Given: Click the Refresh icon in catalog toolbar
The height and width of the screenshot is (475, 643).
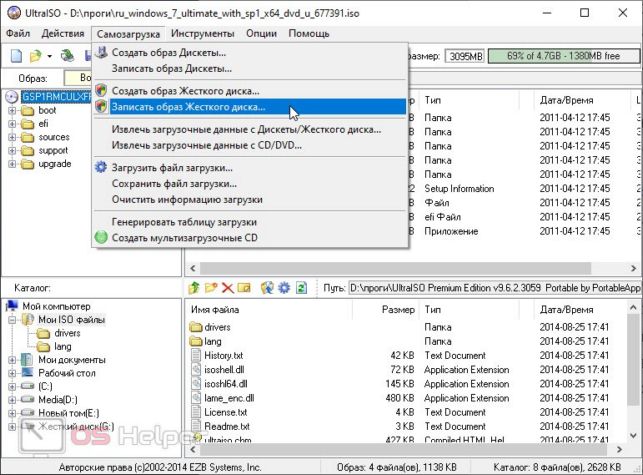Looking at the screenshot, I should pos(301,288).
